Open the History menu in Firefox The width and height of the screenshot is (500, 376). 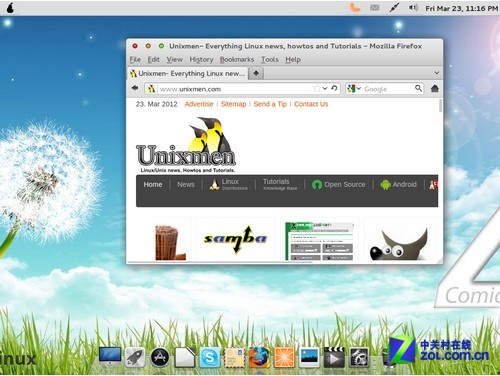tap(201, 60)
